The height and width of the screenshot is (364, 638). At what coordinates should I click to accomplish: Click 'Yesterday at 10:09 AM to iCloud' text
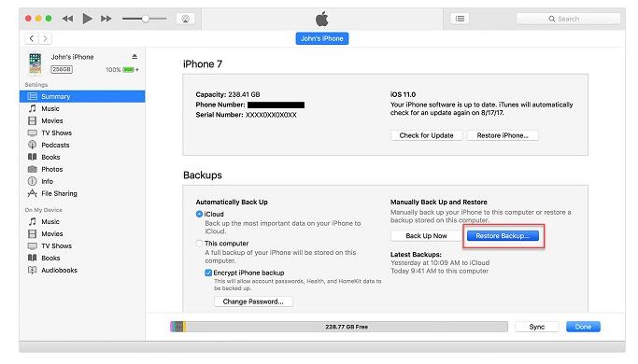[440, 262]
